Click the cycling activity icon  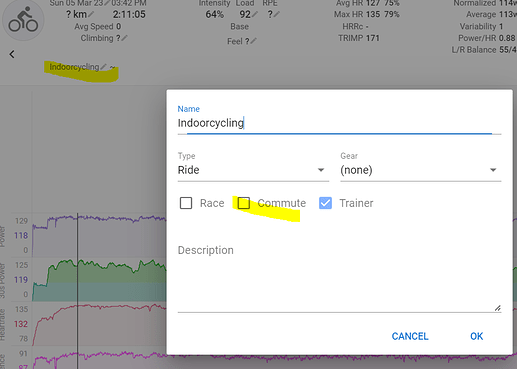(x=23, y=21)
